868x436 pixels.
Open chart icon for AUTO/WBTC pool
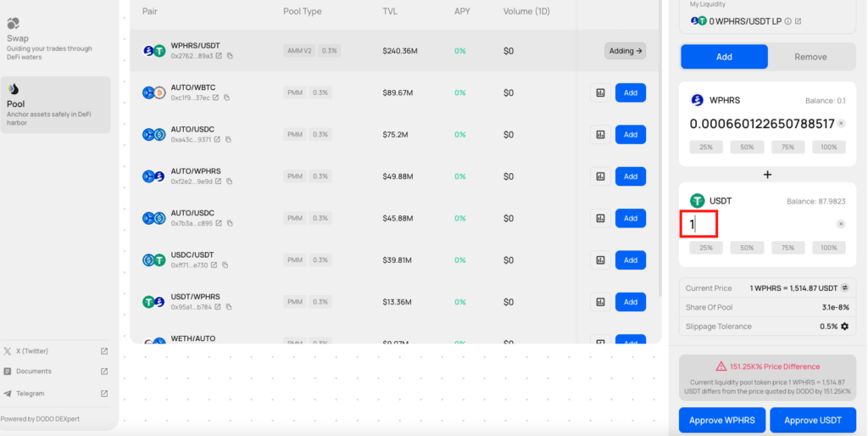(600, 92)
